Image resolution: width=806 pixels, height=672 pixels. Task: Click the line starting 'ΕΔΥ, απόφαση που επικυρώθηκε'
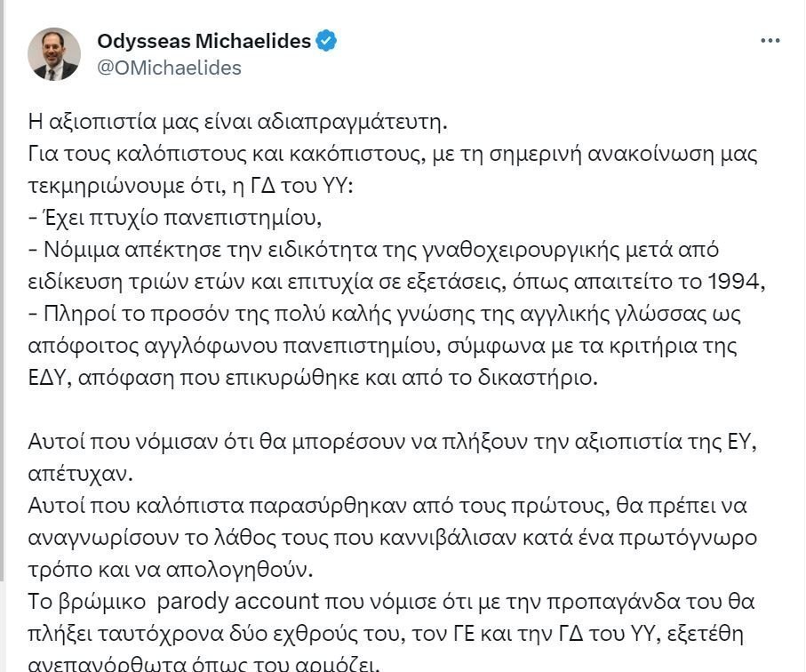(x=314, y=378)
